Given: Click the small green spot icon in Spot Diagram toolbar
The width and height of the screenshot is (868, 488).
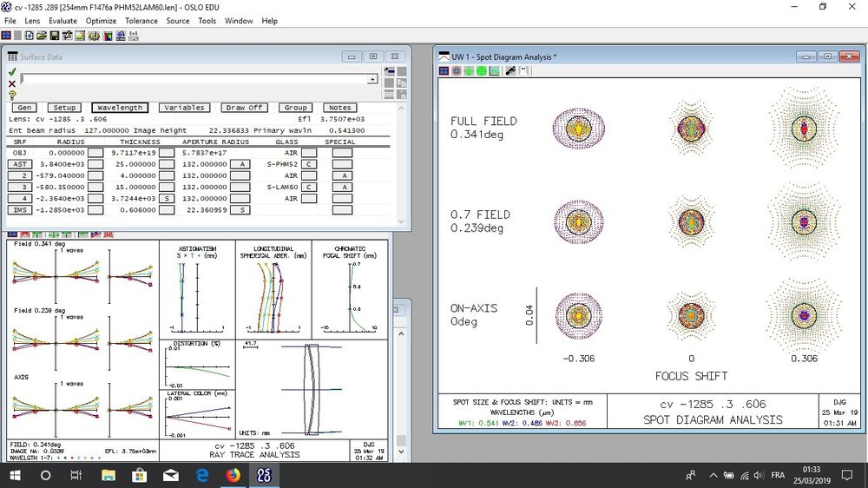Looking at the screenshot, I should click(469, 71).
